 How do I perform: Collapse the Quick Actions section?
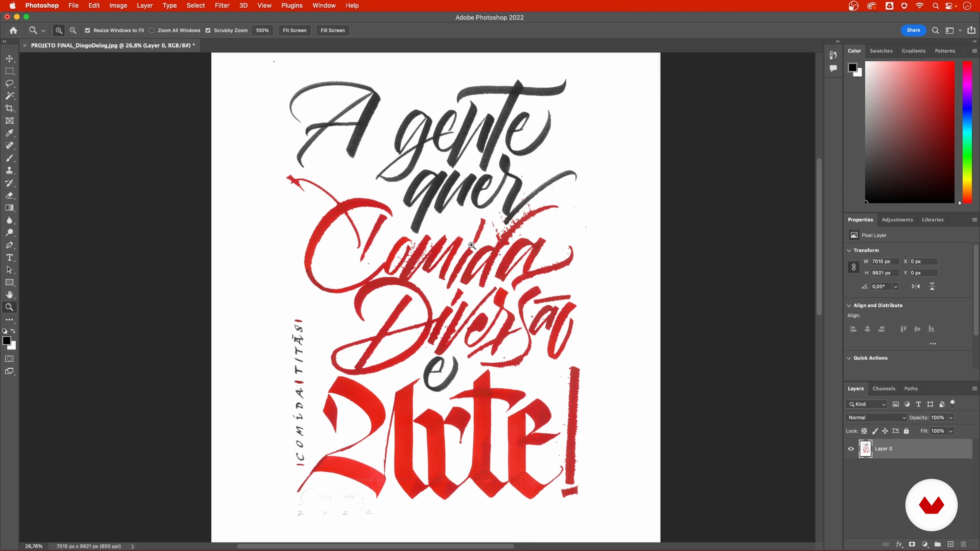[849, 358]
